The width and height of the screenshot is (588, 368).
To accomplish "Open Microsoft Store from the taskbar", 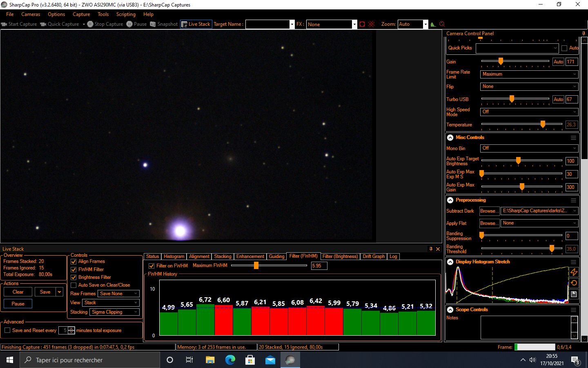I will [x=250, y=360].
